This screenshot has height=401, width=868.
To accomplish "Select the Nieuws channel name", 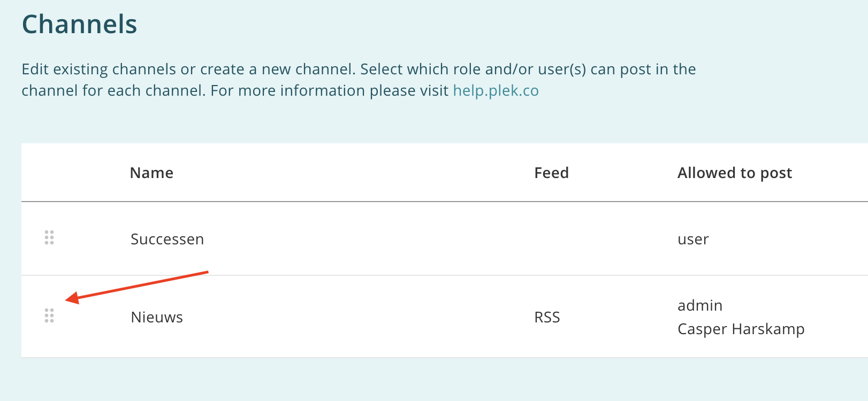I will click(x=157, y=317).
